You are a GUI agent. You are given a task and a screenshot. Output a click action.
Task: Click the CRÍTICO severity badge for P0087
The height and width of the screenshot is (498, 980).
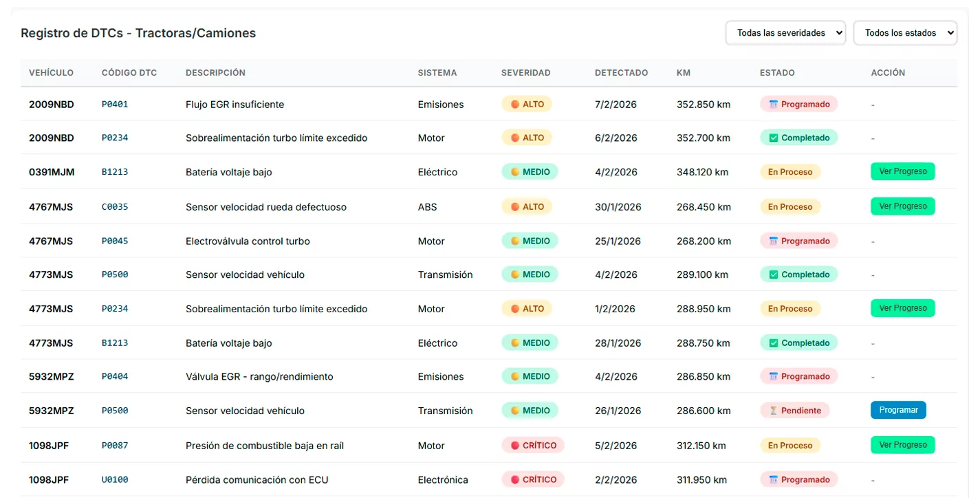(533, 445)
